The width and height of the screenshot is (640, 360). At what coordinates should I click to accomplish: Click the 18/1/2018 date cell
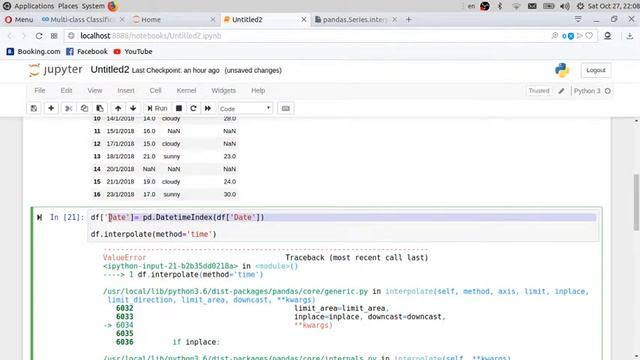pyautogui.click(x=120, y=156)
